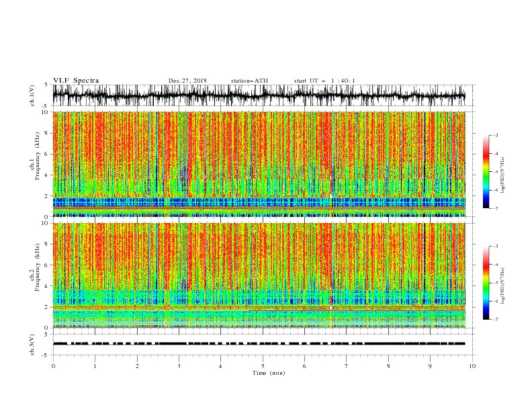The width and height of the screenshot is (532, 411).
Task: Click the "-5" tick of the ch.1(V) axis
Action: (x=44, y=106)
